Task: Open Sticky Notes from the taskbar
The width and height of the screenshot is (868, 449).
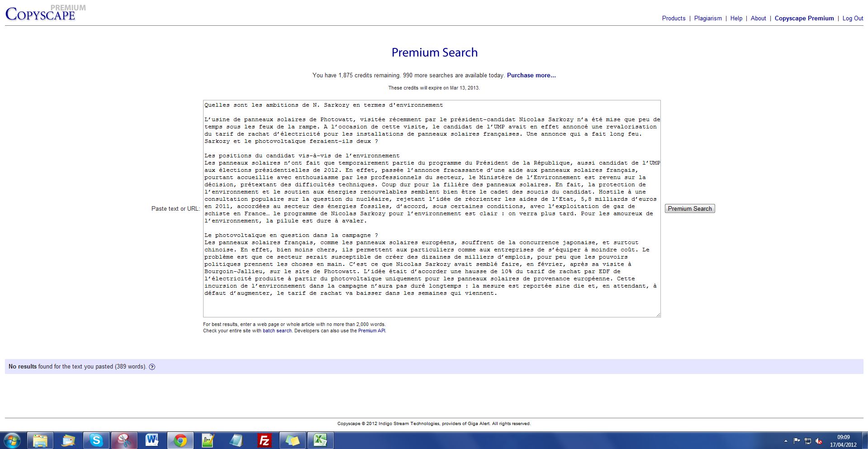Action: (x=292, y=440)
